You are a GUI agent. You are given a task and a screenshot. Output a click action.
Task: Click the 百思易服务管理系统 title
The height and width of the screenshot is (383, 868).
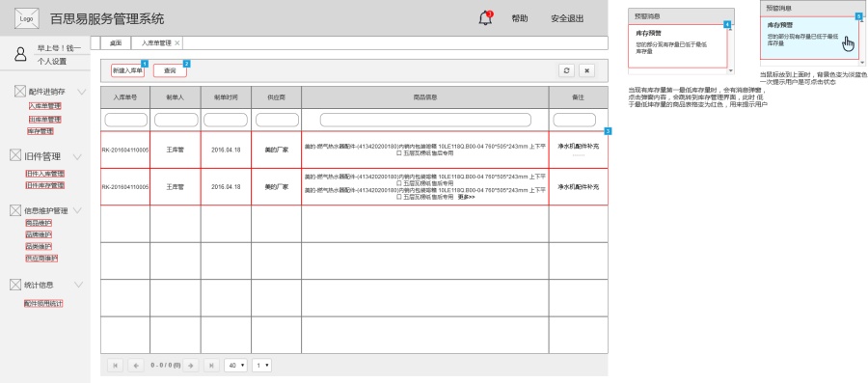pyautogui.click(x=107, y=19)
